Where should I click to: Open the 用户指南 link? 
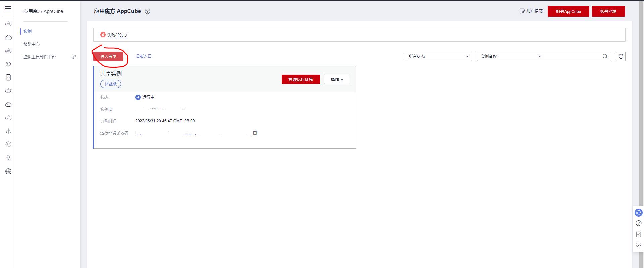point(534,11)
